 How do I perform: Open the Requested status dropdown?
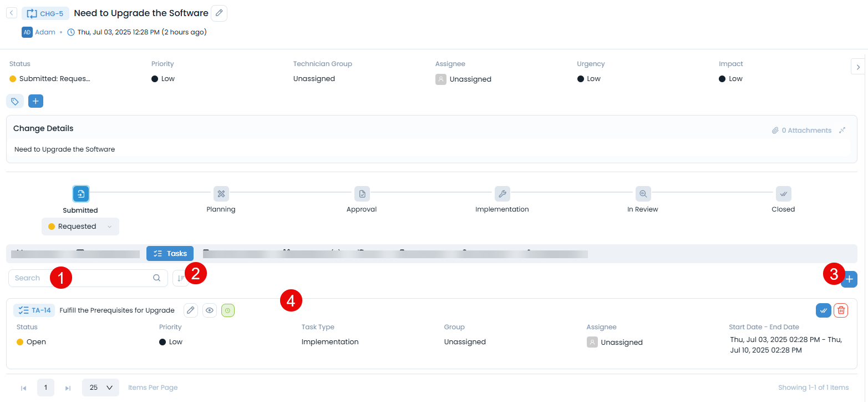click(x=80, y=226)
